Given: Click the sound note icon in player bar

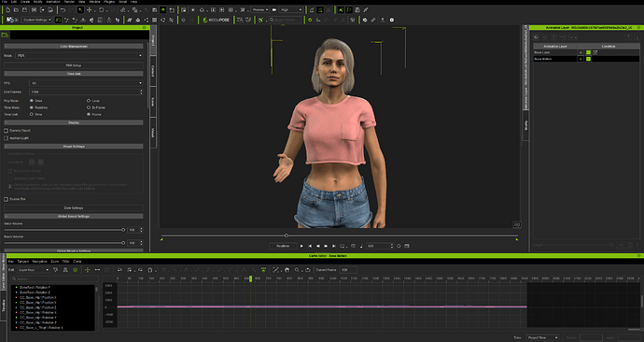Looking at the screenshot, I should pos(361,246).
